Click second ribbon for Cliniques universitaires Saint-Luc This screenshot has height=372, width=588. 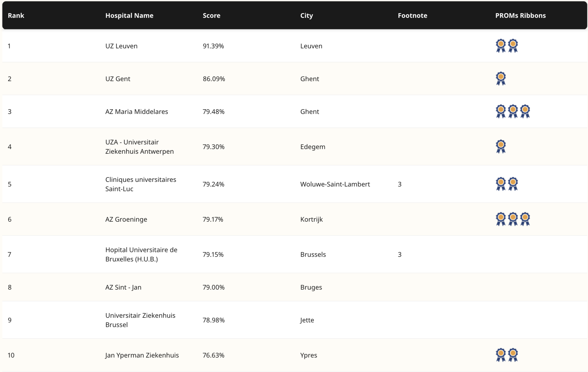point(513,184)
